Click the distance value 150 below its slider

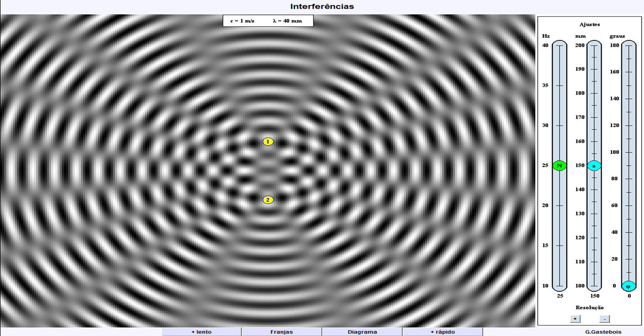click(x=594, y=296)
